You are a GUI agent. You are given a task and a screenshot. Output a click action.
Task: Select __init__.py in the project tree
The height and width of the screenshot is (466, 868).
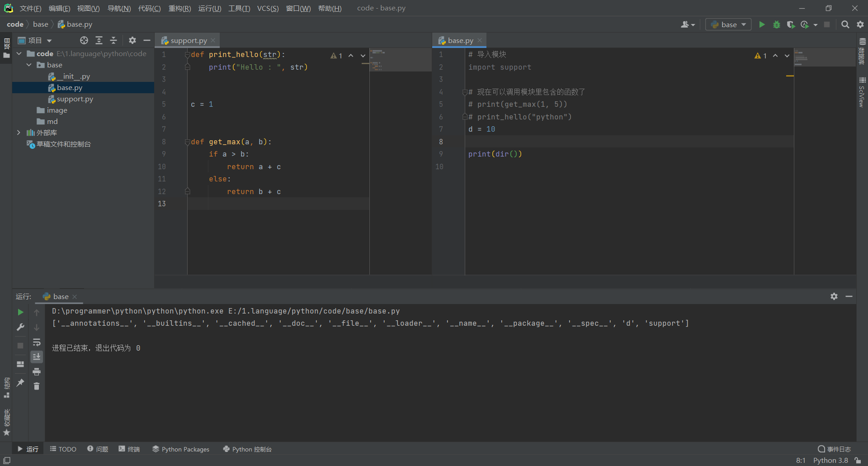73,76
